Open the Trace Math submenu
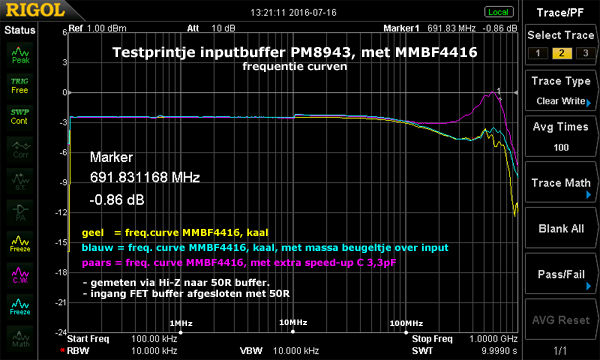 coord(561,183)
